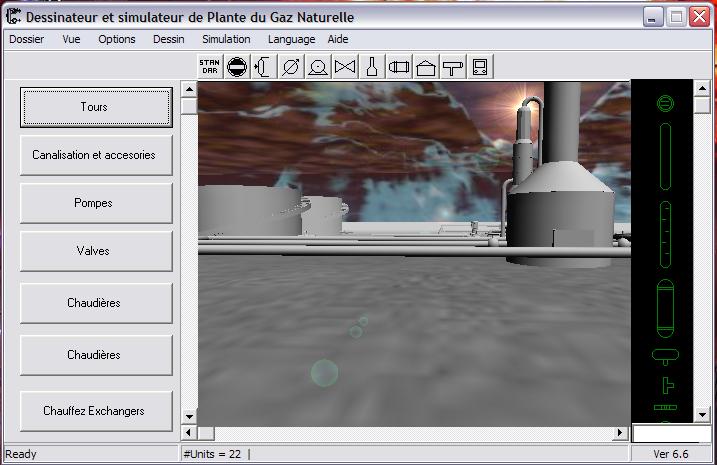Open the Options menu
Image resolution: width=717 pixels, height=465 pixels.
click(117, 39)
